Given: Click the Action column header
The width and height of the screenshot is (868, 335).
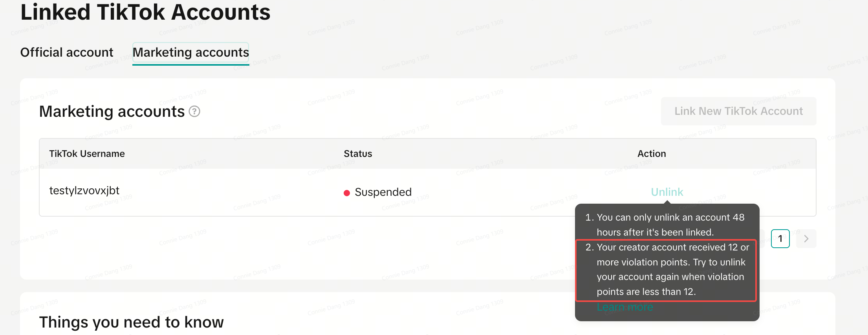Looking at the screenshot, I should [651, 154].
